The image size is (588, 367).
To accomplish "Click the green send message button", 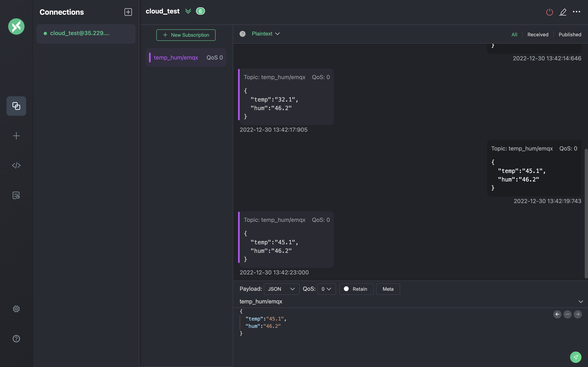I will [x=575, y=357].
